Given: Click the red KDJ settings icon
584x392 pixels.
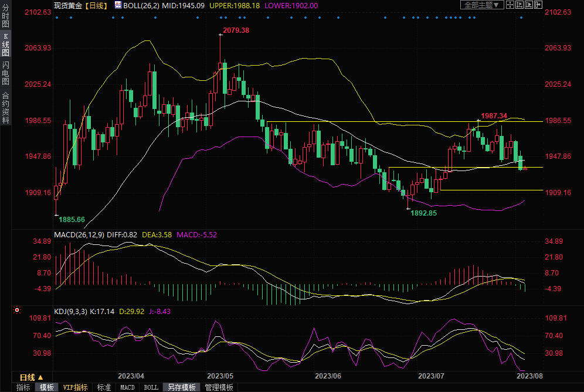Looking at the screenshot, I should click(x=16, y=310).
